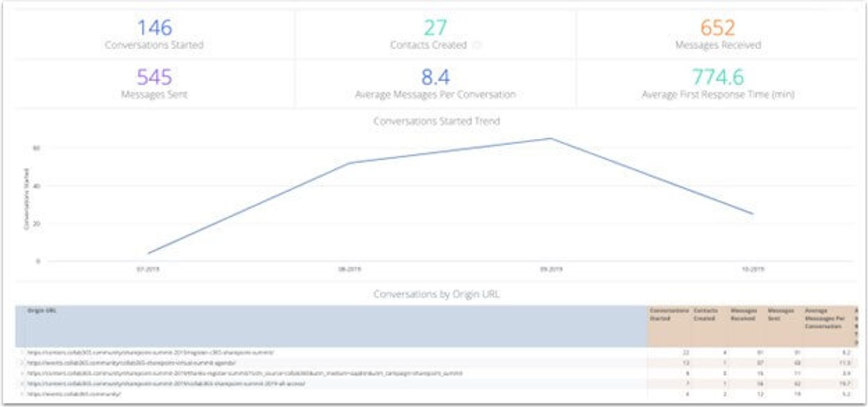Expand the last table row for events.collab365.community
The image size is (868, 407).
tap(22, 394)
